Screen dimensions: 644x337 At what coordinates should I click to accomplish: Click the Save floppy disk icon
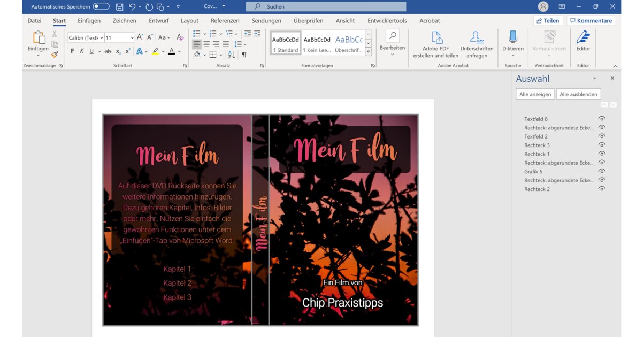[x=119, y=7]
